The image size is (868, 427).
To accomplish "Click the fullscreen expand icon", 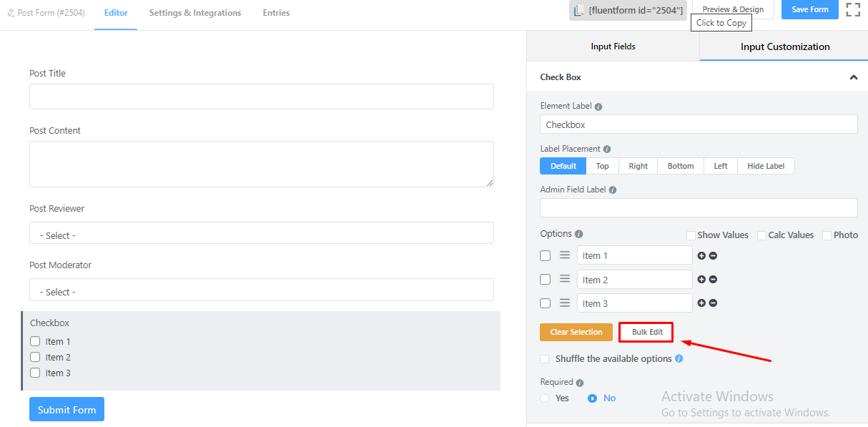I will pos(852,10).
